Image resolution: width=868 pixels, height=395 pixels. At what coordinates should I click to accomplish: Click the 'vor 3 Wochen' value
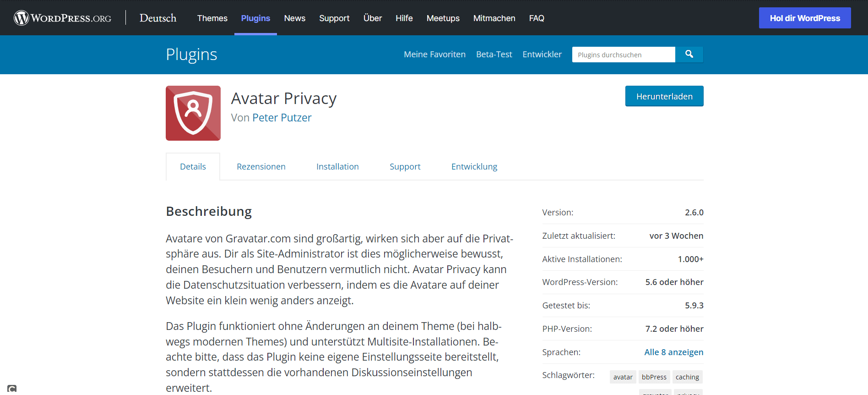click(x=676, y=236)
